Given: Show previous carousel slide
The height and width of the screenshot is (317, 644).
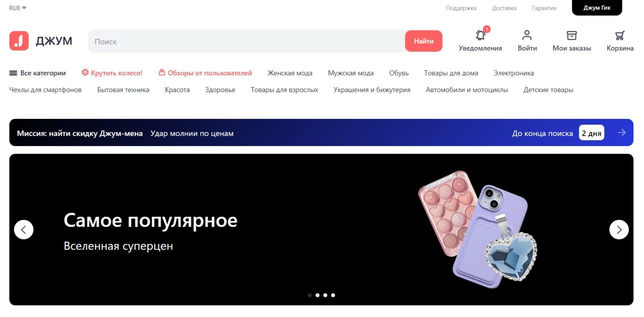Looking at the screenshot, I should [x=23, y=229].
